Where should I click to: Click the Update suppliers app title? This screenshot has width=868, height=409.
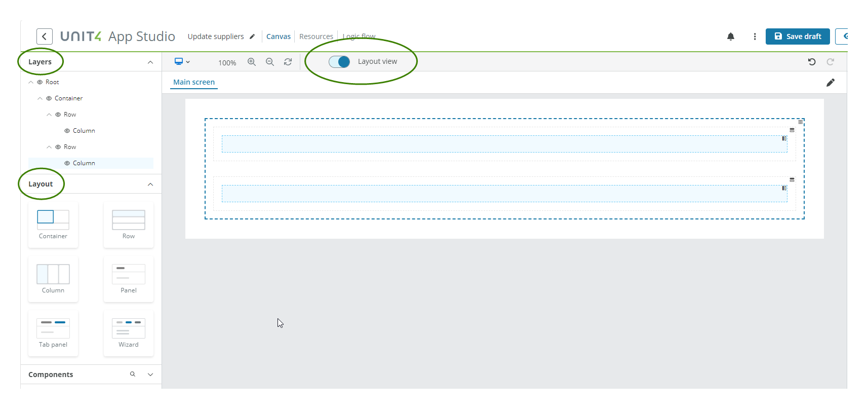(x=216, y=36)
